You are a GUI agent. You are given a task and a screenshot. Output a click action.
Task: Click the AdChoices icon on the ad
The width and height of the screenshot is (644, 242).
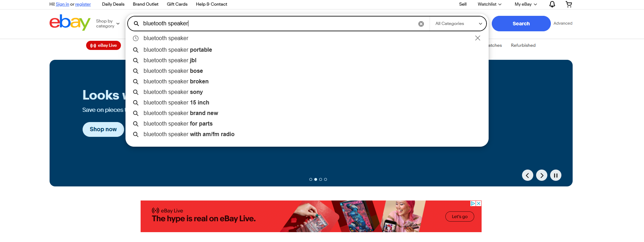click(x=473, y=203)
